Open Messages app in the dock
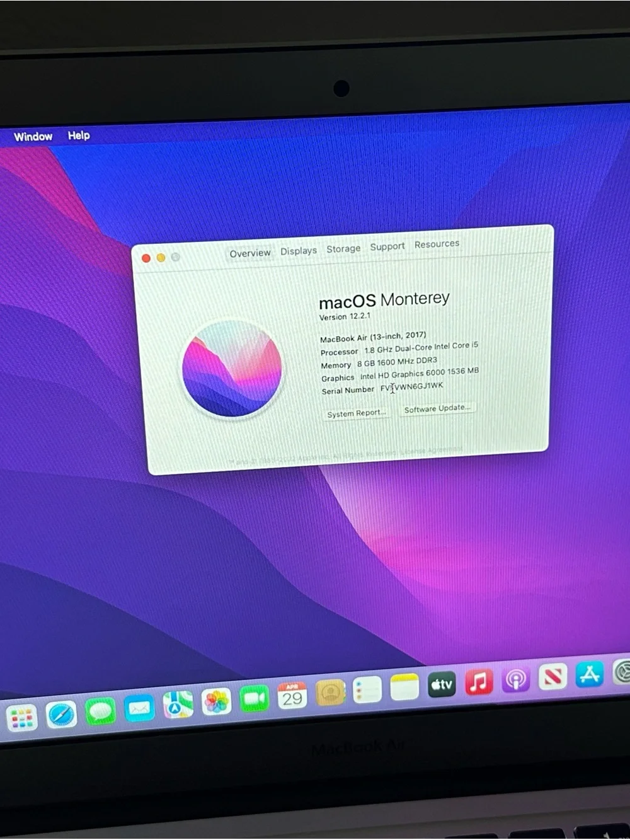The height and width of the screenshot is (840, 630). tap(100, 711)
